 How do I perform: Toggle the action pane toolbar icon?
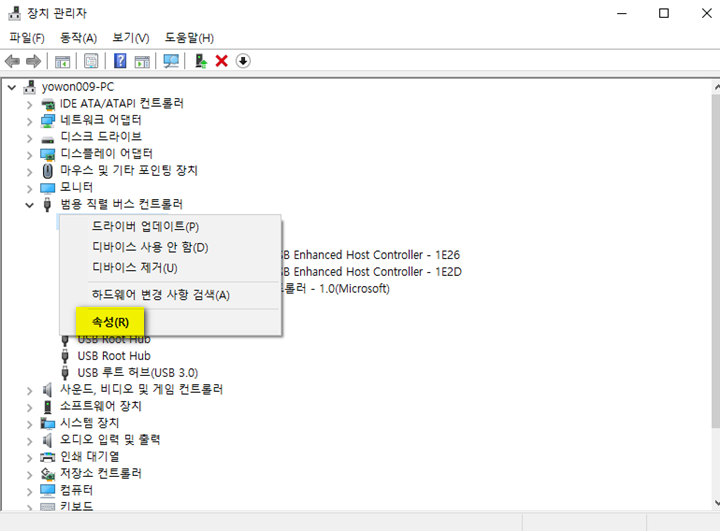coord(142,61)
